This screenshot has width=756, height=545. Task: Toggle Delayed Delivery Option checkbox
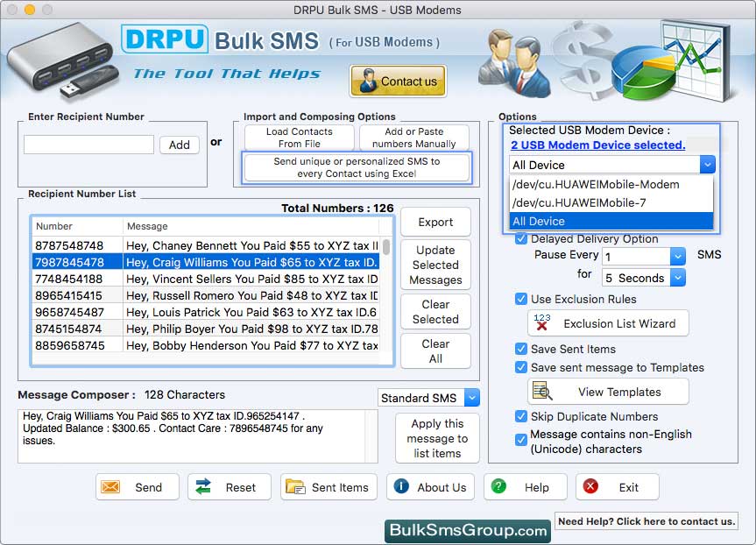[x=521, y=238]
